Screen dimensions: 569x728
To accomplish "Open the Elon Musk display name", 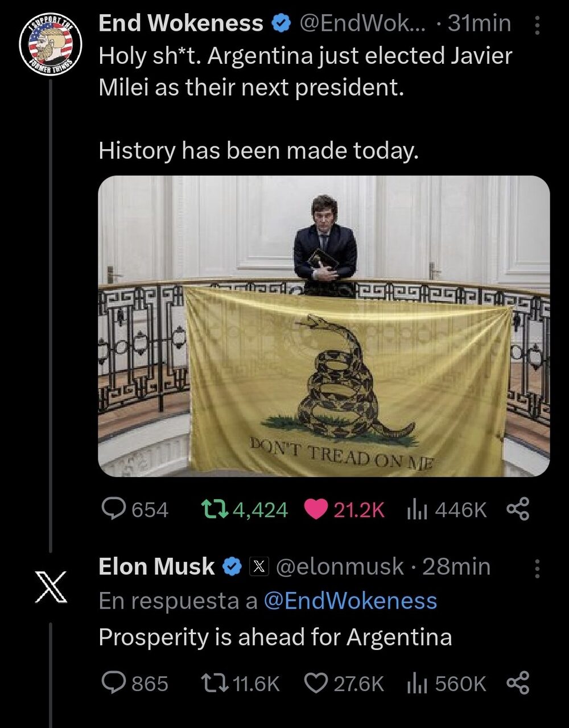I will (x=156, y=567).
